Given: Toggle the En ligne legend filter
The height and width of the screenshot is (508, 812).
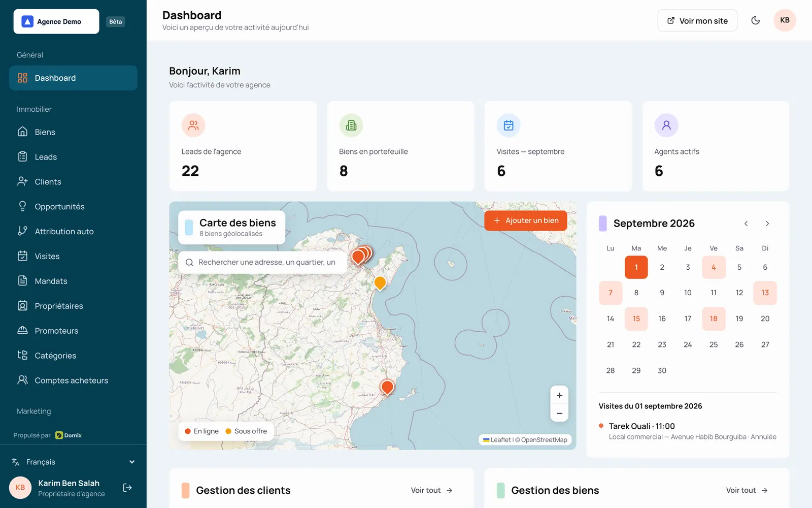Looking at the screenshot, I should click(x=201, y=431).
